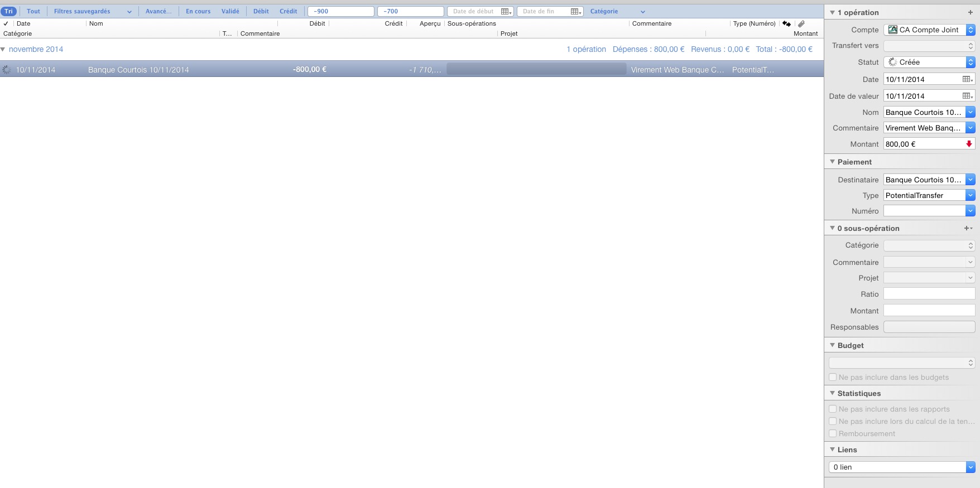Open the 0 lien dropdown

tap(902, 467)
